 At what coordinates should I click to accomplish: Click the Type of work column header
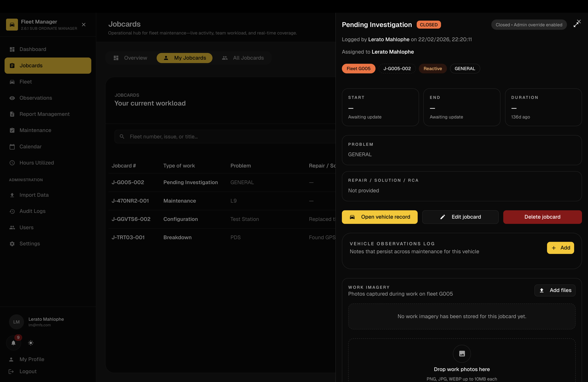tap(179, 166)
